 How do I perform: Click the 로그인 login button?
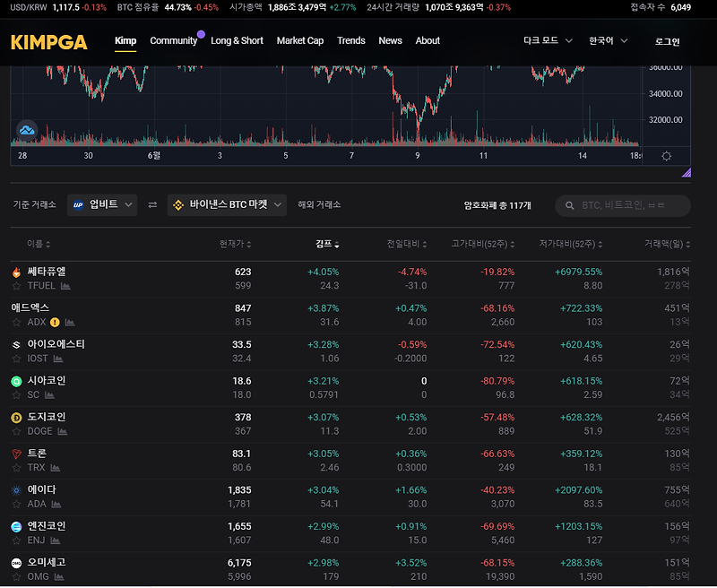(x=667, y=41)
